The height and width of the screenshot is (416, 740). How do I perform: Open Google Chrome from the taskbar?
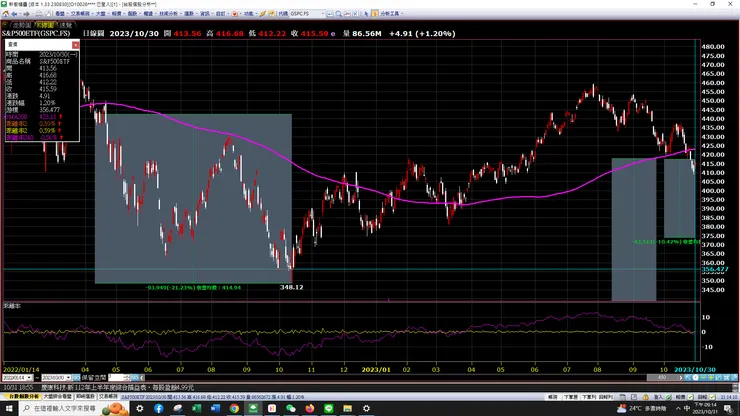[x=234, y=408]
